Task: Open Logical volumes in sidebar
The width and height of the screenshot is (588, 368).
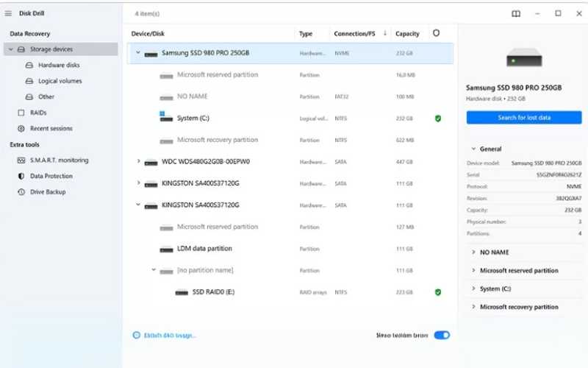Action: (60, 81)
